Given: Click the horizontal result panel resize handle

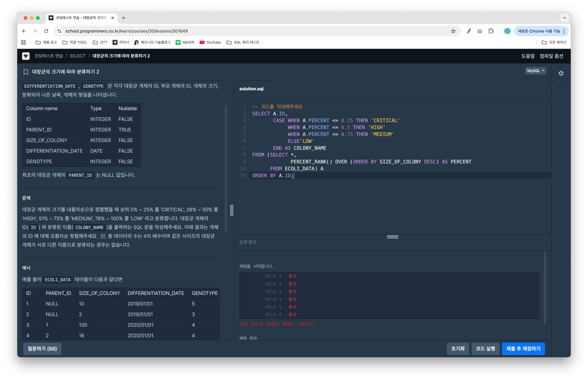Looking at the screenshot, I should (393, 237).
